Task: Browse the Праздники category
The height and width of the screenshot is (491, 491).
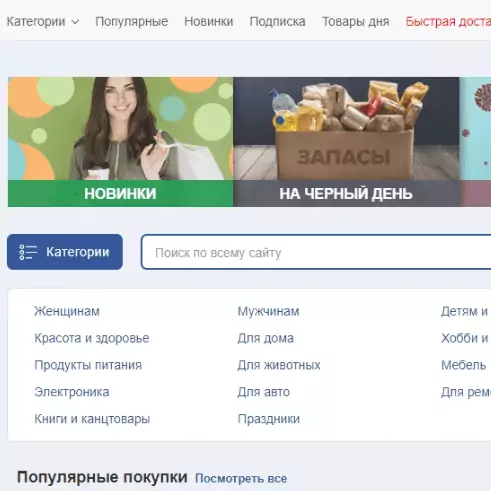Action: tap(268, 419)
